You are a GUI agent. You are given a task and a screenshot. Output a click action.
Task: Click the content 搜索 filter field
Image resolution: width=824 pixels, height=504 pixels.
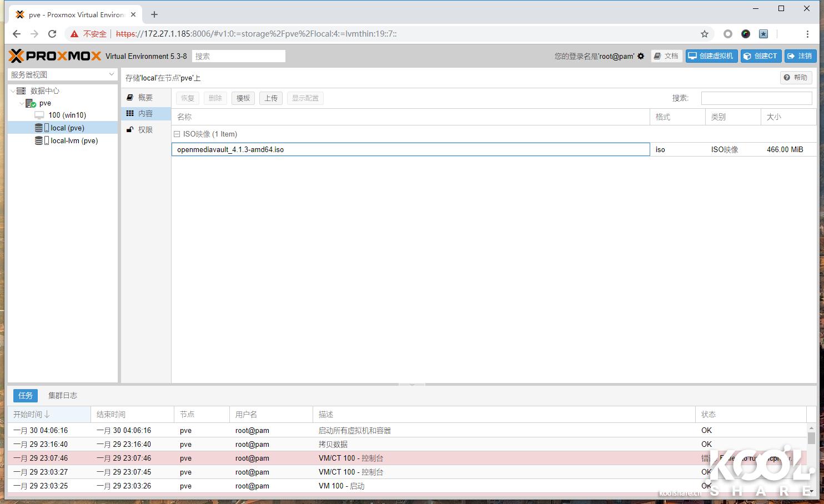(x=756, y=98)
